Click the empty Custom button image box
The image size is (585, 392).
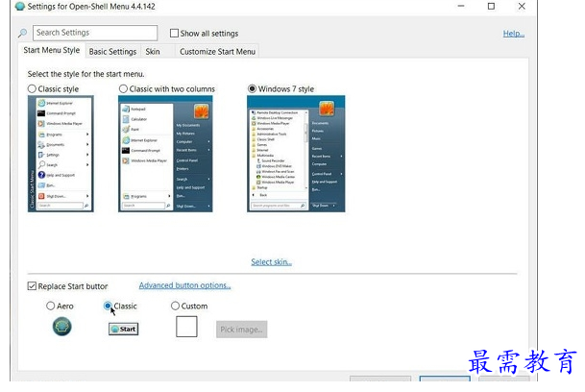(186, 327)
